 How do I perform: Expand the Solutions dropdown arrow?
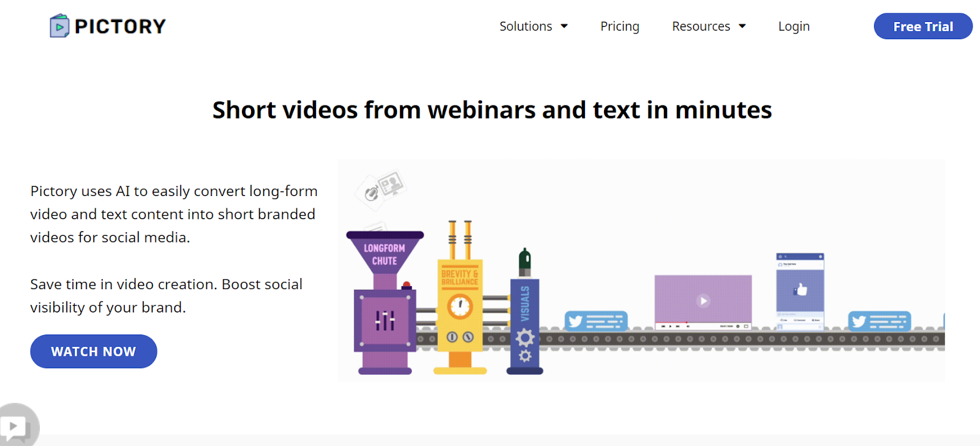pos(564,26)
